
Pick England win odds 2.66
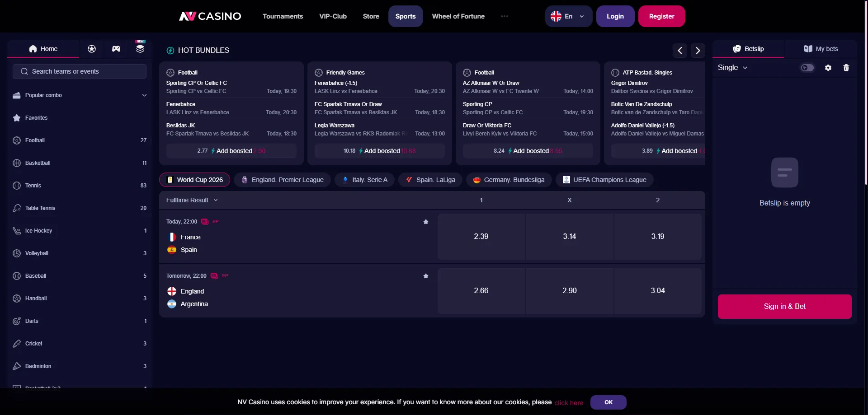[x=481, y=291]
